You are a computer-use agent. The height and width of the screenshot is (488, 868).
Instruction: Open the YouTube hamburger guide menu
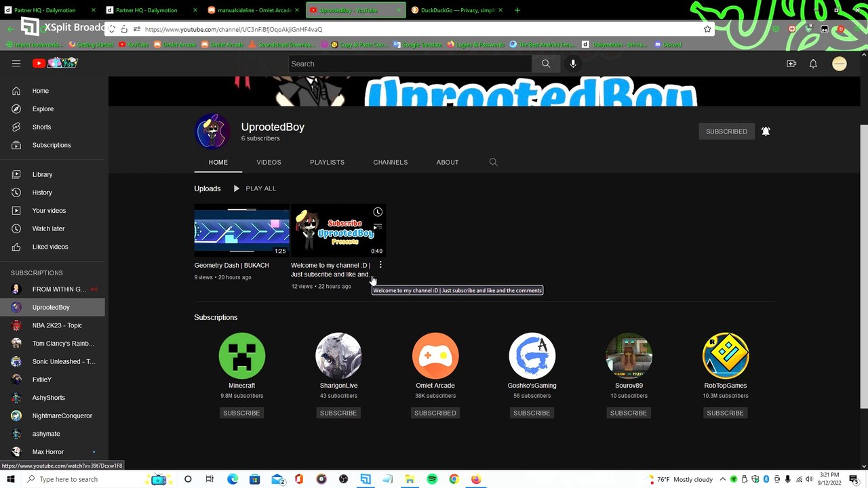(16, 64)
